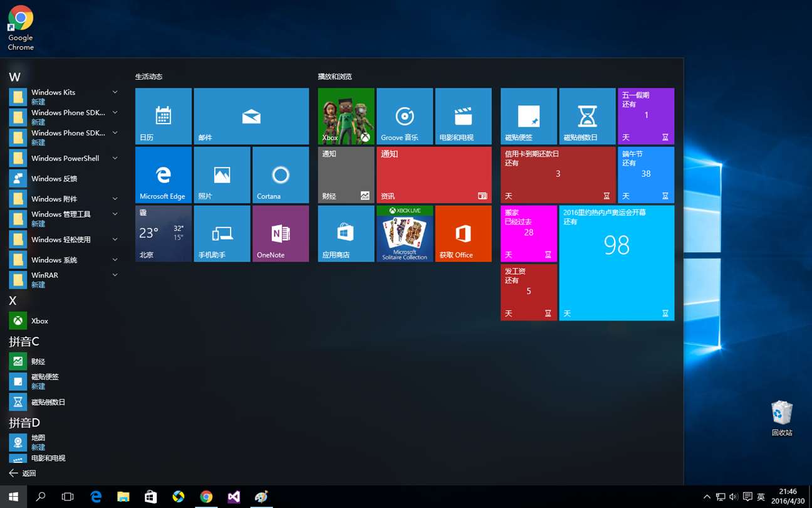Open the Microsoft Edge tile
Screen dimensions: 812x508
tap(164, 175)
